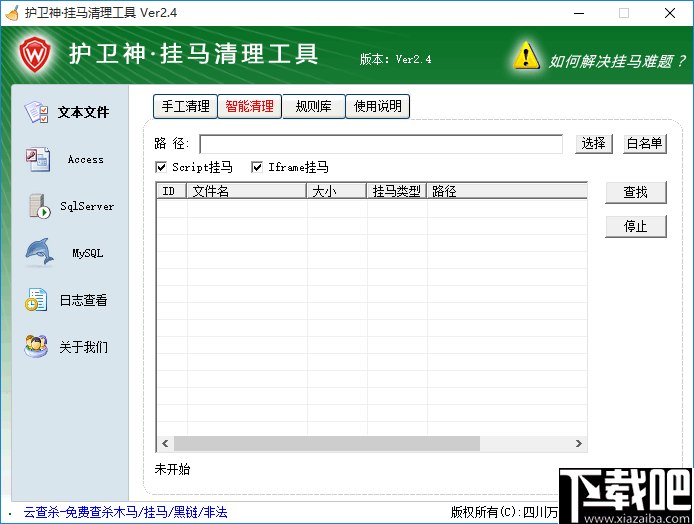Viewport: 694px width, 524px height.
Task: Click the 查找 search button
Action: click(636, 192)
